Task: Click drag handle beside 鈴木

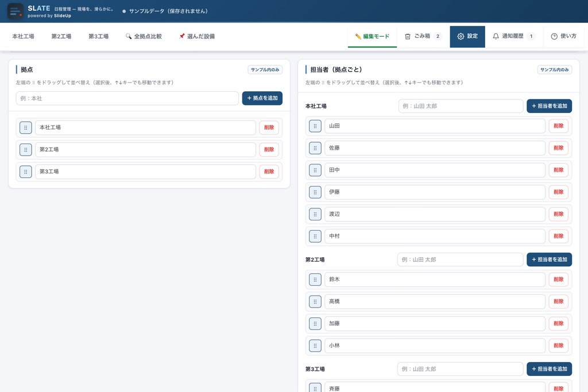Action: pos(315,279)
